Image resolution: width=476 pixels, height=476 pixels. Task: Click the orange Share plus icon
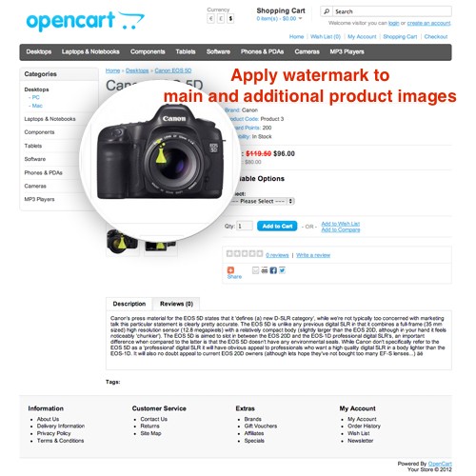click(230, 269)
